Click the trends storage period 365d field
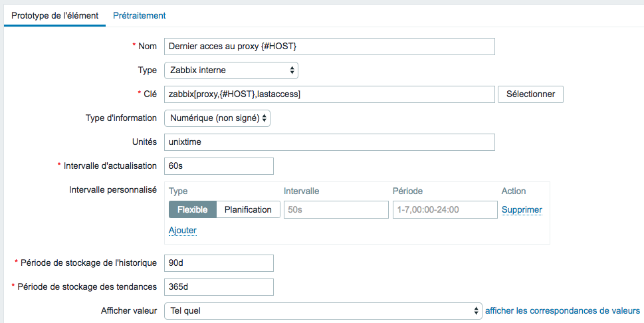Screen dimensions: 644x323 [219, 287]
